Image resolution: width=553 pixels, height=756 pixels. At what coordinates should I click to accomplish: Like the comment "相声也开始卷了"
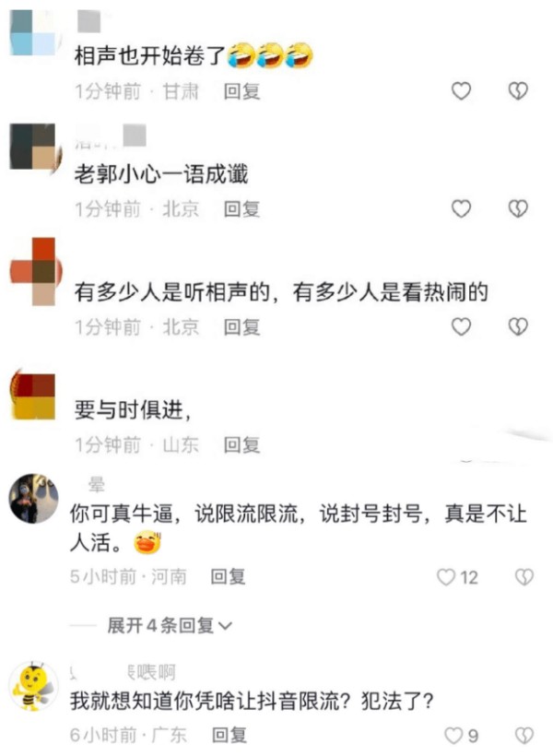(461, 90)
